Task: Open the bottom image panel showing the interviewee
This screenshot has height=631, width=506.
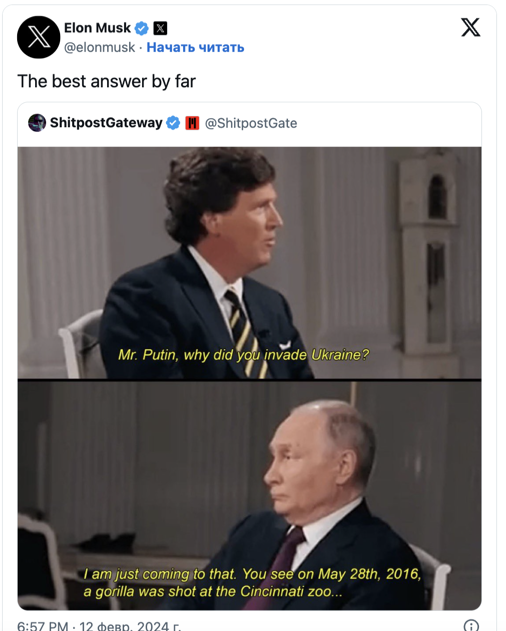Action: [249, 496]
